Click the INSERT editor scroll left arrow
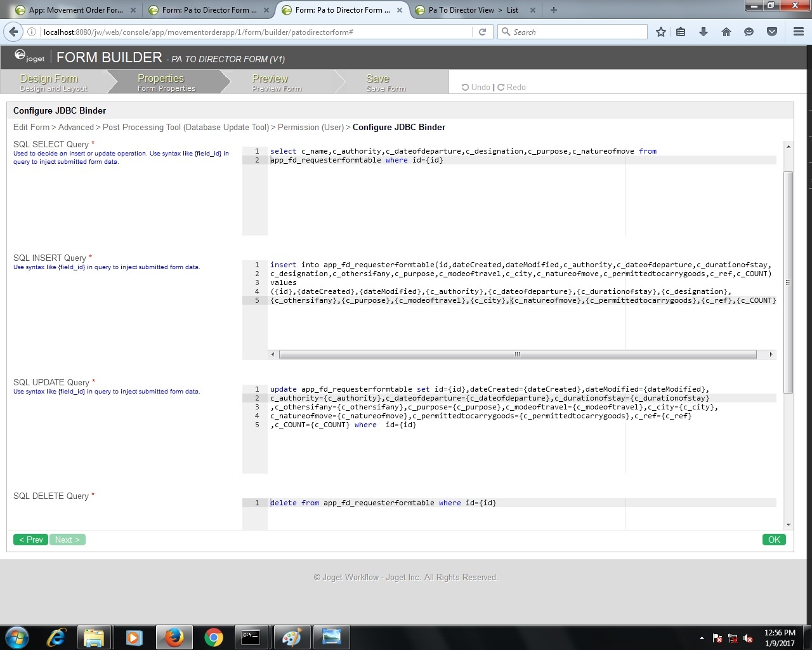Screen dimensions: 812x650 (x=273, y=354)
